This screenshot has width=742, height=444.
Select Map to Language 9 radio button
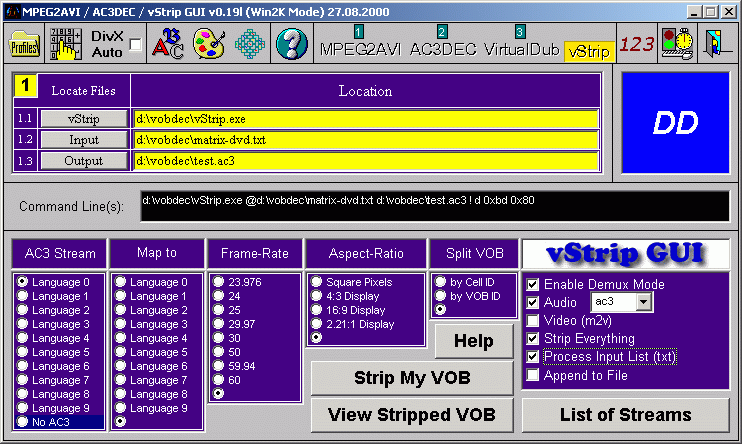(120, 408)
